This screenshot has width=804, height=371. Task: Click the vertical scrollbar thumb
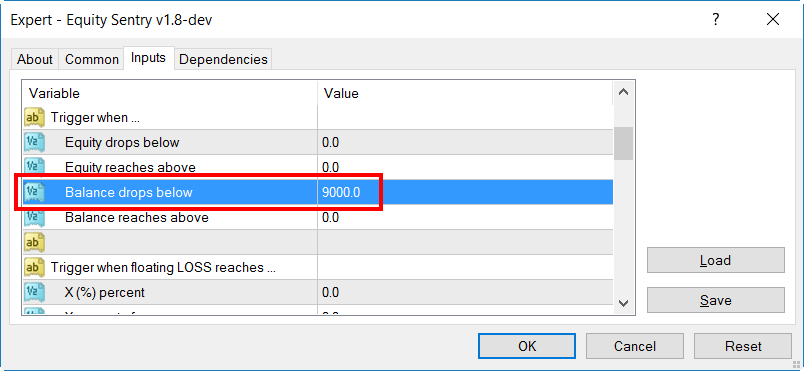click(x=624, y=143)
